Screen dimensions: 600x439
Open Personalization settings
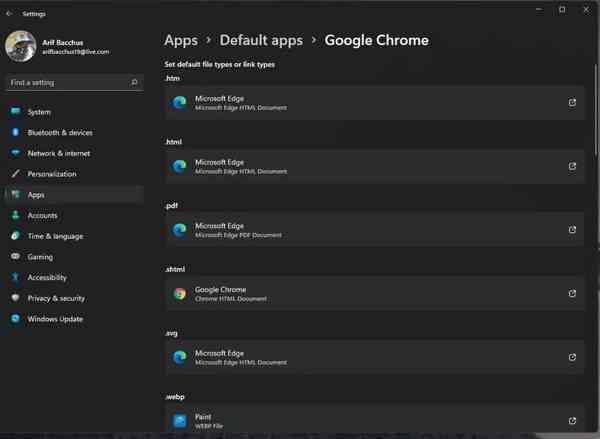point(74,174)
